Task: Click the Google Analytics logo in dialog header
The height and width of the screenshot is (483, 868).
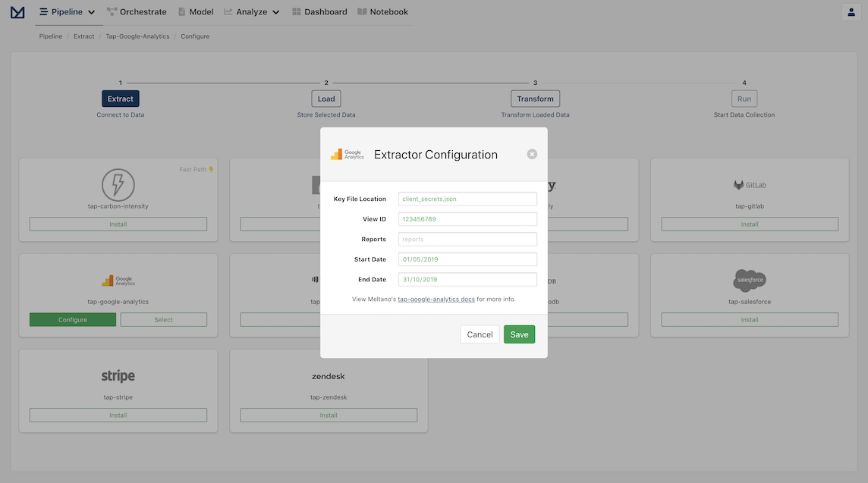Action: [x=347, y=155]
